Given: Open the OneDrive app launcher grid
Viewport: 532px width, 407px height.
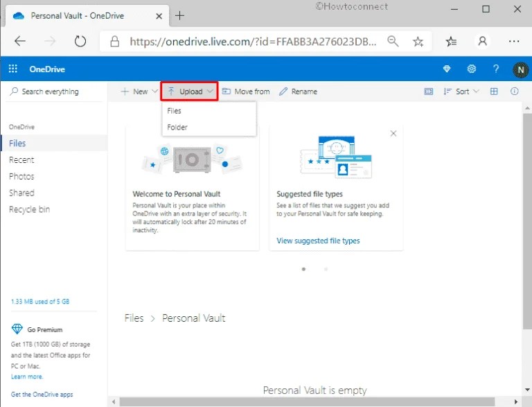Looking at the screenshot, I should click(x=13, y=69).
